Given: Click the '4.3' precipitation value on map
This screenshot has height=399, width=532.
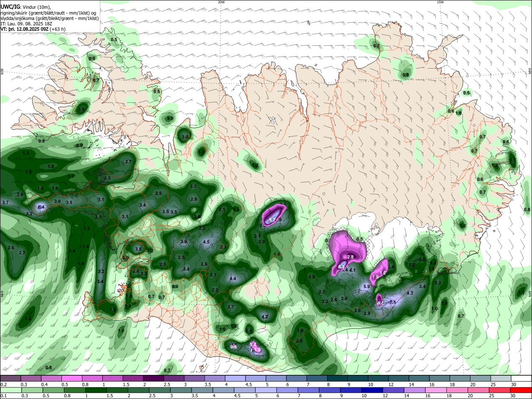Looking at the screenshot, I should [410, 293].
